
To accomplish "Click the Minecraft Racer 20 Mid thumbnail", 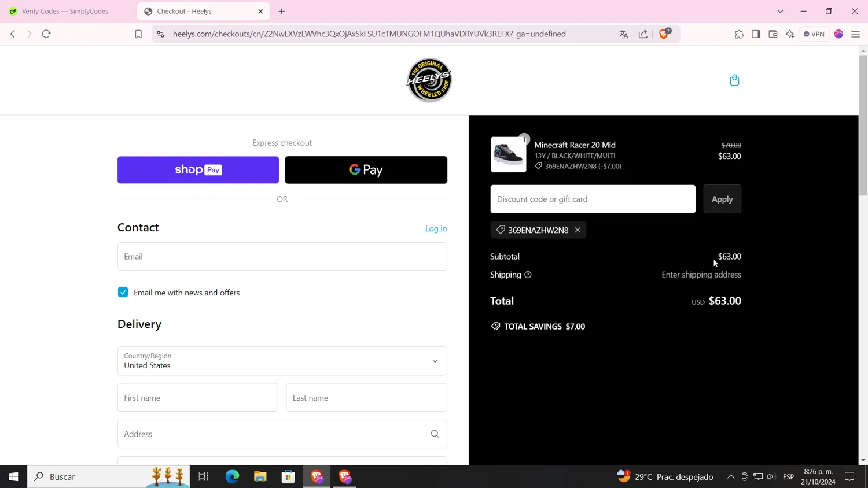I will tap(508, 155).
